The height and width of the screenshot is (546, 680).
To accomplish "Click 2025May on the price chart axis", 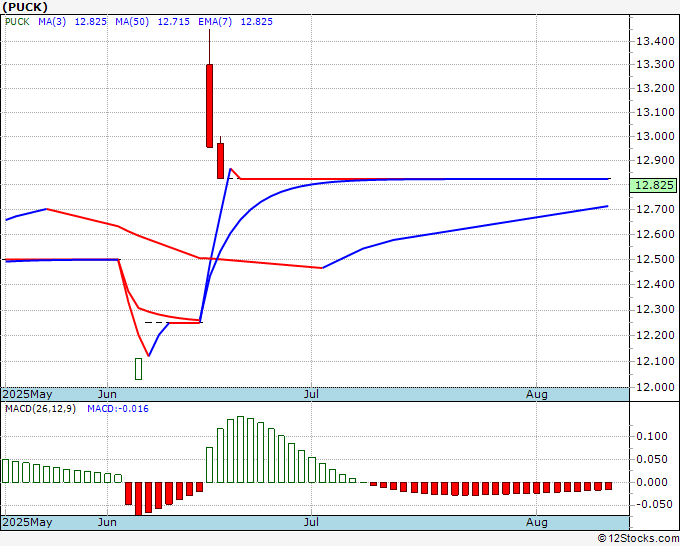I will click(x=27, y=394).
